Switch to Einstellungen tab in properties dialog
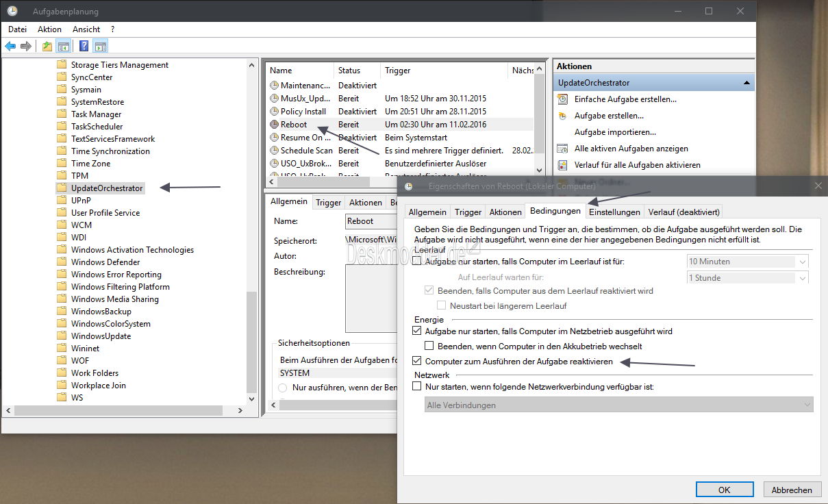The image size is (828, 504). 614,212
